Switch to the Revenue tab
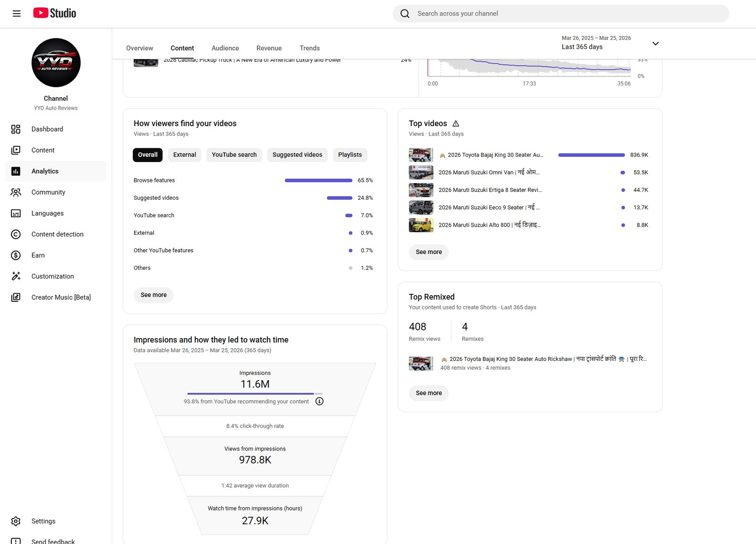 point(269,48)
